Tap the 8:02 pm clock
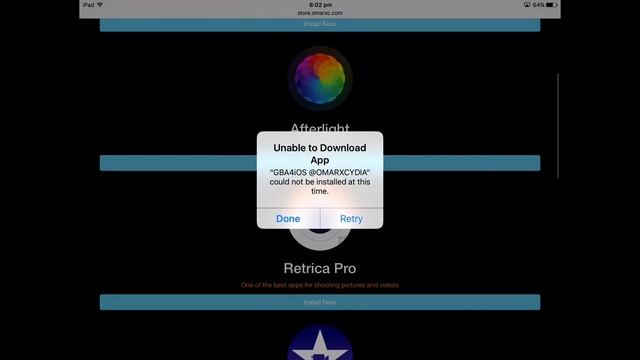 coord(320,5)
